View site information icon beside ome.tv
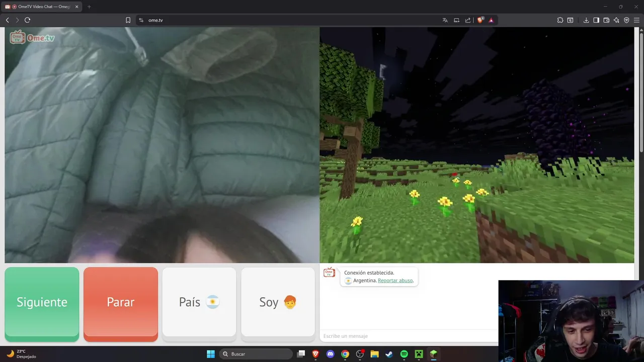The height and width of the screenshot is (362, 644). pyautogui.click(x=141, y=20)
